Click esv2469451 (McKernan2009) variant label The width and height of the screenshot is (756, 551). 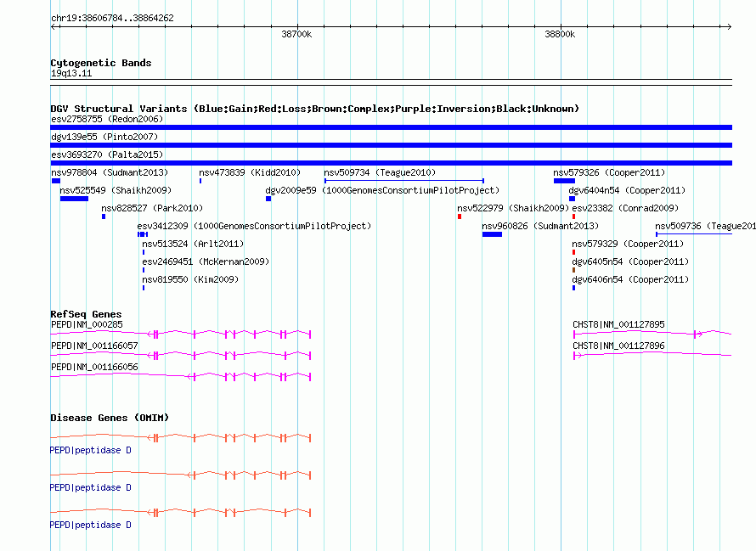[x=206, y=261]
